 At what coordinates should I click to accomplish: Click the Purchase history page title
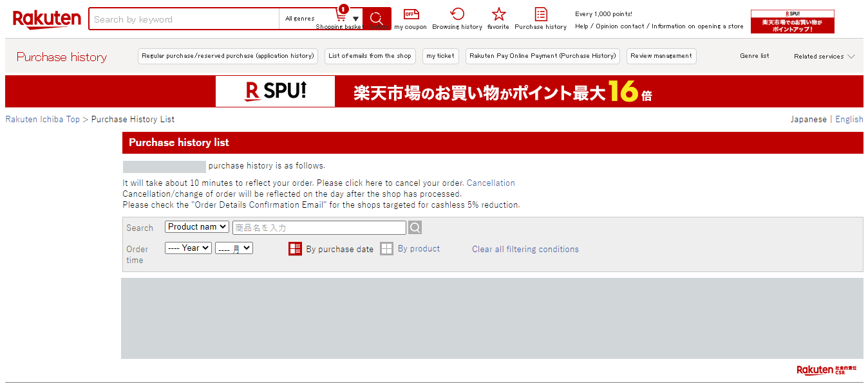[62, 57]
